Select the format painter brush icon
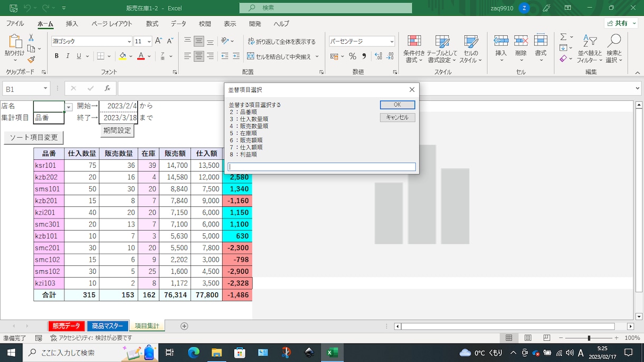The height and width of the screenshot is (362, 644). (31, 60)
